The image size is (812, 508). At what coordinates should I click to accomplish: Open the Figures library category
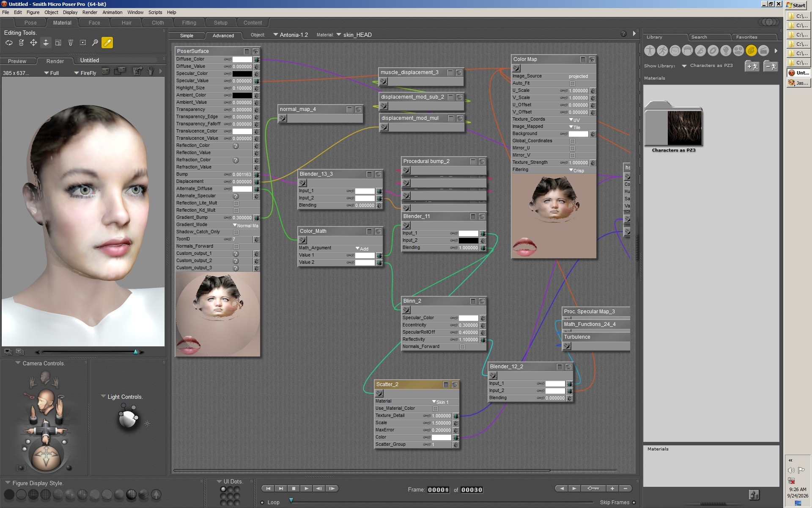click(650, 51)
